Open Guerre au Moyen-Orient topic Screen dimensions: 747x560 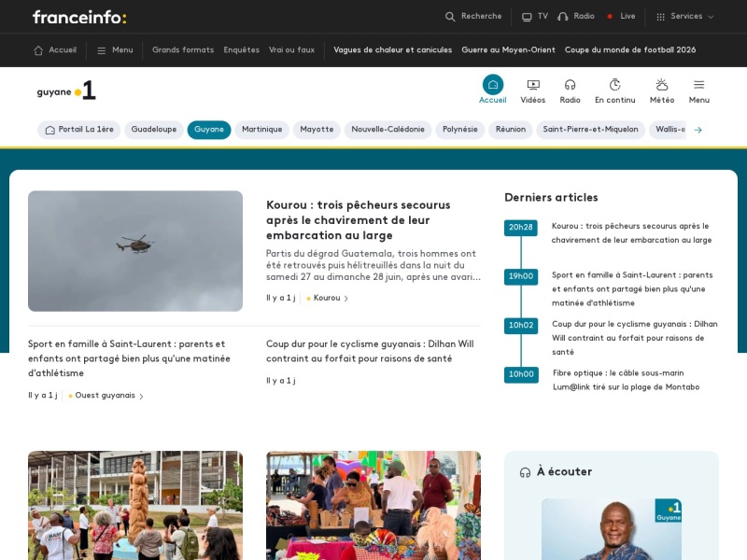(508, 50)
